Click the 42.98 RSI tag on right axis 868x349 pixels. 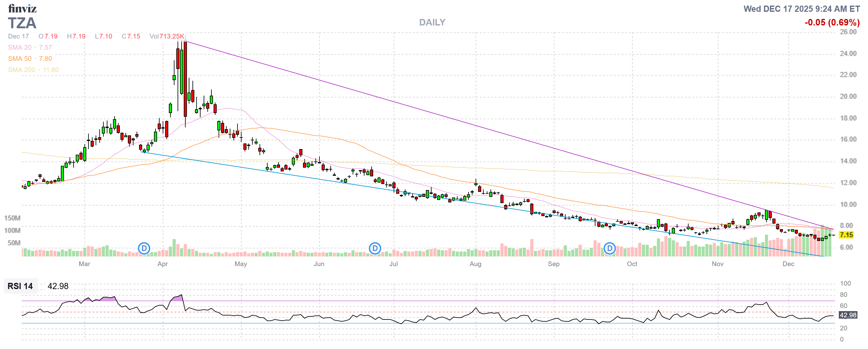[848, 315]
